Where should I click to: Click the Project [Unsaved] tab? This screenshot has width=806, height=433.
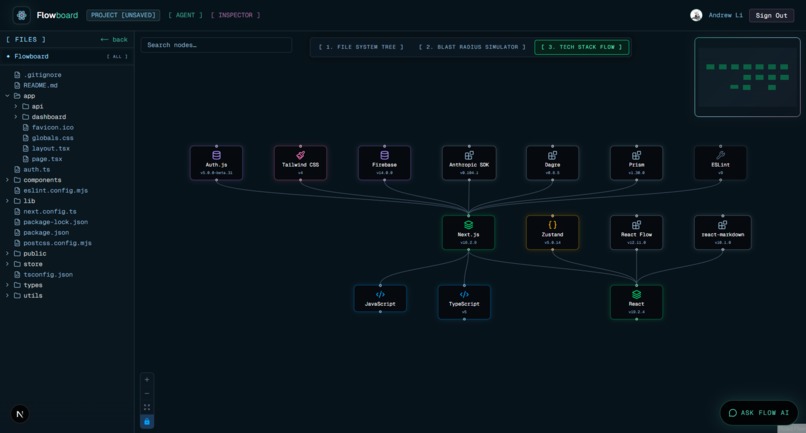point(123,15)
